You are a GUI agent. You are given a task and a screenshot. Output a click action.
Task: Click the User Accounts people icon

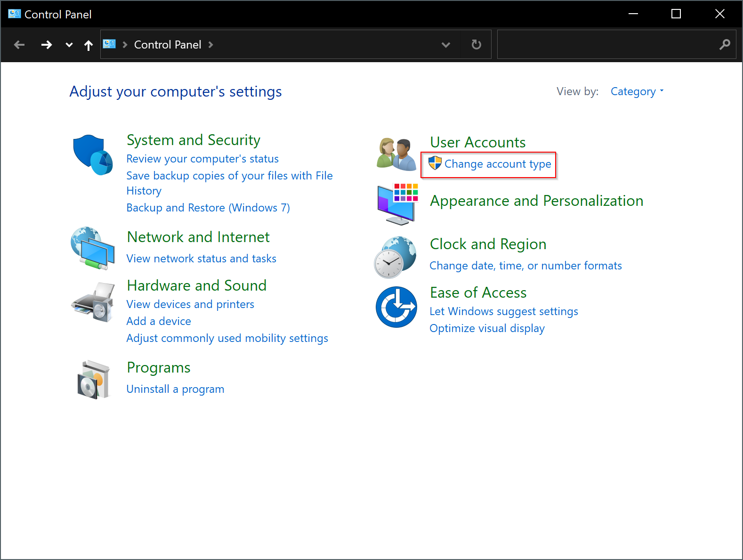[x=396, y=154]
